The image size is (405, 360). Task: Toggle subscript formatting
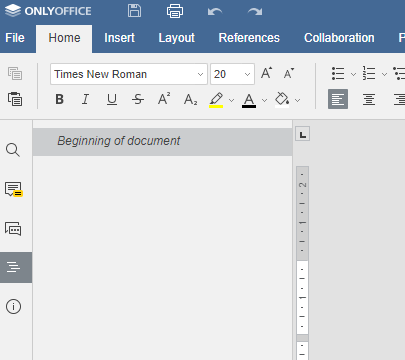(x=190, y=99)
